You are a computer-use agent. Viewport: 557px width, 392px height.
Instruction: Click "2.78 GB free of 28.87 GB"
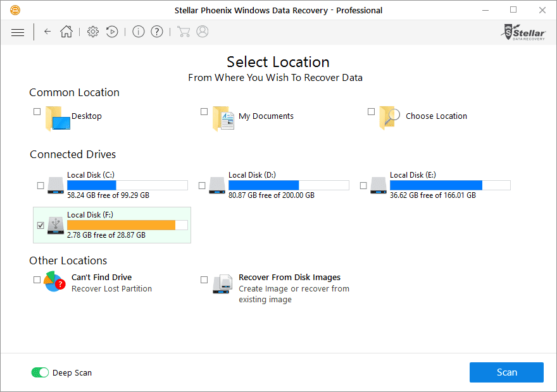(x=106, y=235)
